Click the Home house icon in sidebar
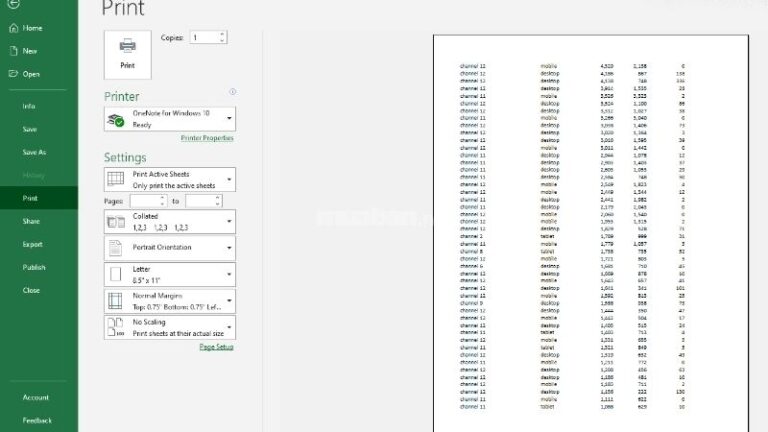The width and height of the screenshot is (768, 432). tap(14, 28)
